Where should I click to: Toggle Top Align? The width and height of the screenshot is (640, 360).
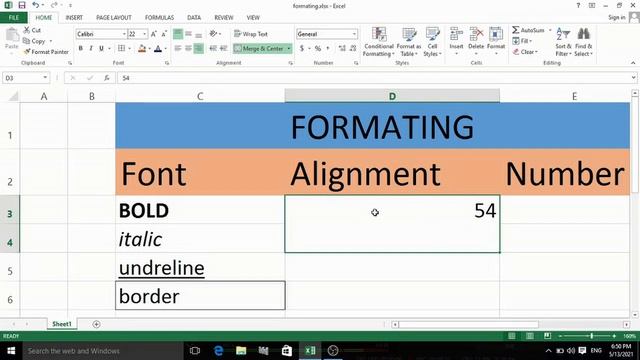coord(178,34)
